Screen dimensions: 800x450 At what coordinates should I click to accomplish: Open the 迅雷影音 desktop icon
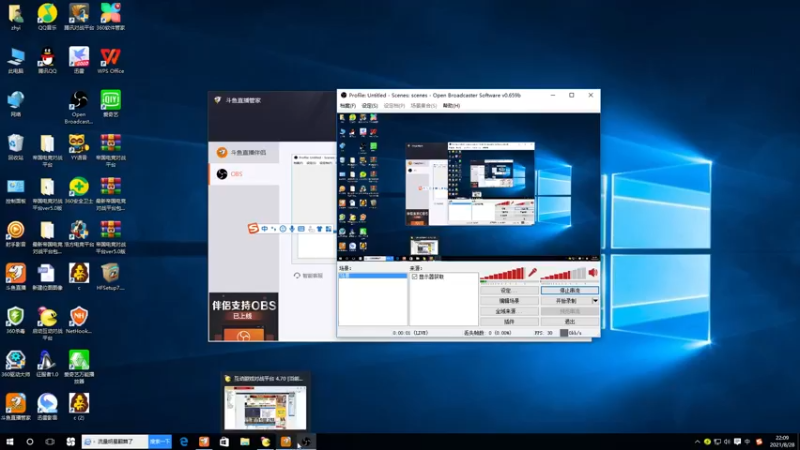[x=47, y=407]
